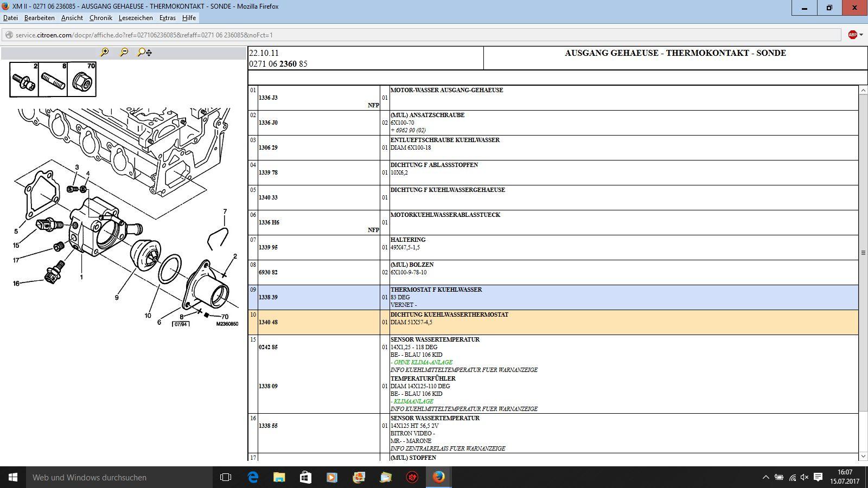Click MOTOR-WASSER AUSGANG-GEHAEUSE description
868x488 pixels.
446,90
